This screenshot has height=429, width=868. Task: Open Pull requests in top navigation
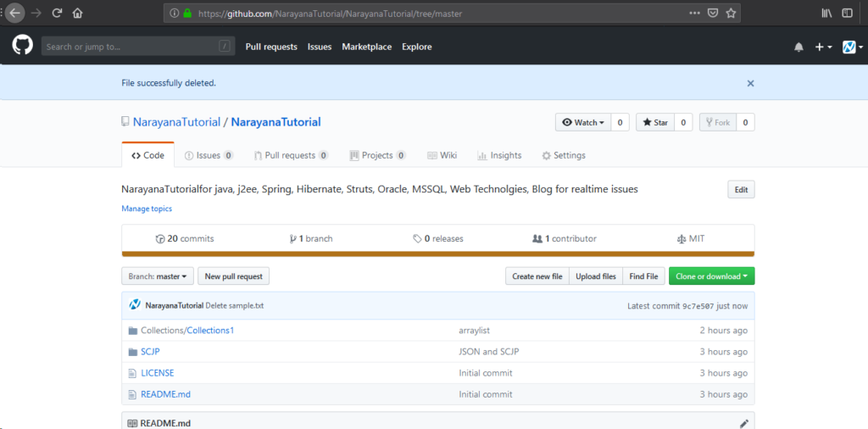(271, 47)
